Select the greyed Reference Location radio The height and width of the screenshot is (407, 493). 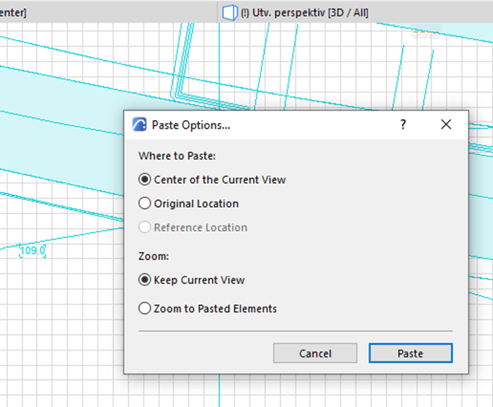(x=193, y=227)
